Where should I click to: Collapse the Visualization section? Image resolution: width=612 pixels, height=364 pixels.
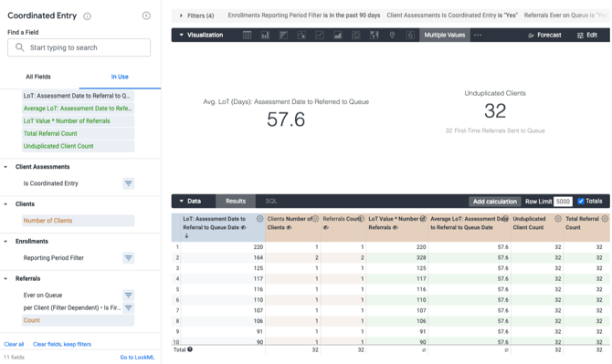pos(181,35)
